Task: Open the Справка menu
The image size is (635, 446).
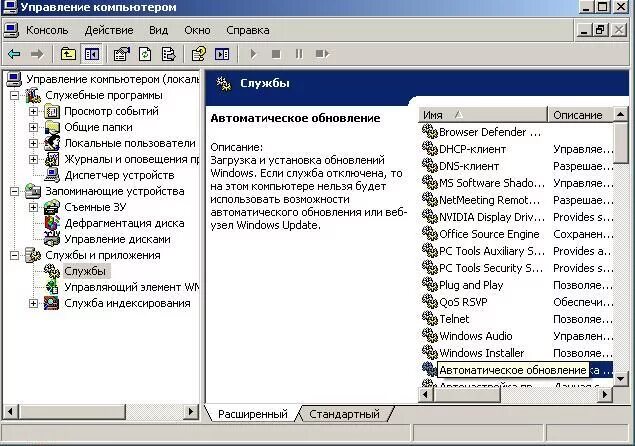Action: pos(248,30)
